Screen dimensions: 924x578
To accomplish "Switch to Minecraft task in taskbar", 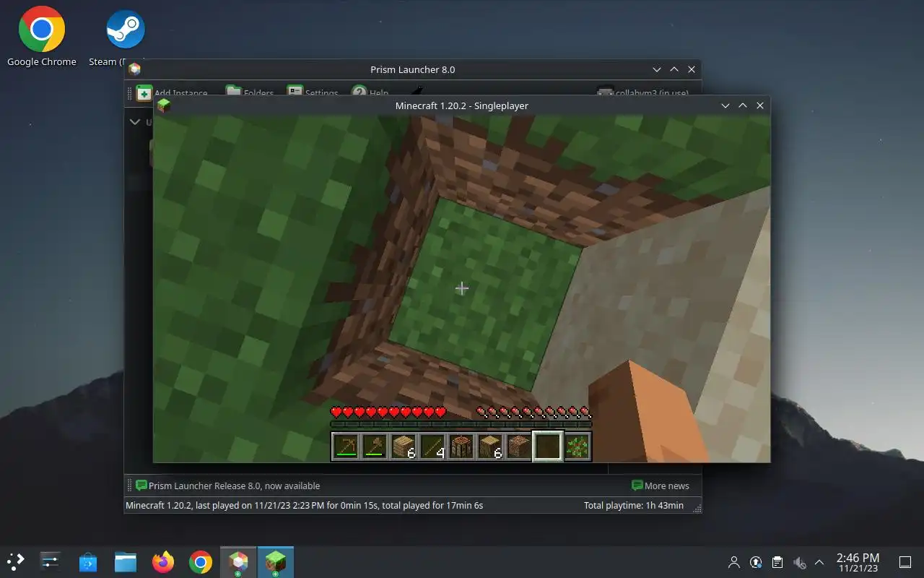I will click(275, 562).
